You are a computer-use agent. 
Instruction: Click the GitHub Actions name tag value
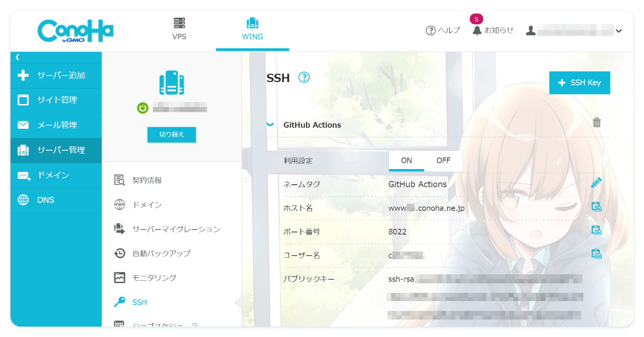pos(418,184)
